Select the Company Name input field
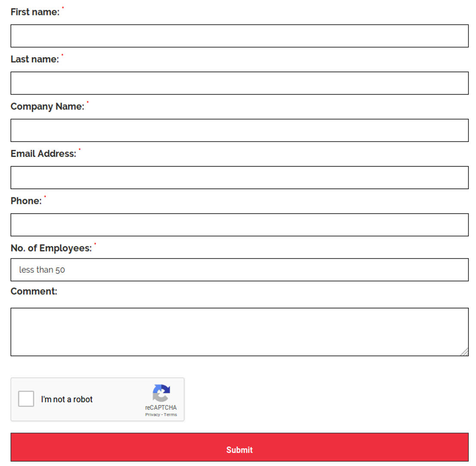The height and width of the screenshot is (466, 476). tap(239, 130)
